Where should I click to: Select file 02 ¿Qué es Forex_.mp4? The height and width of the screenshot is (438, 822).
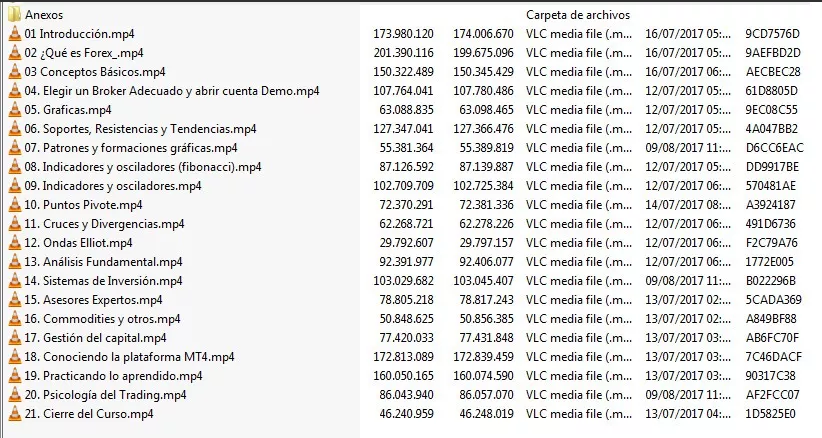pos(84,53)
